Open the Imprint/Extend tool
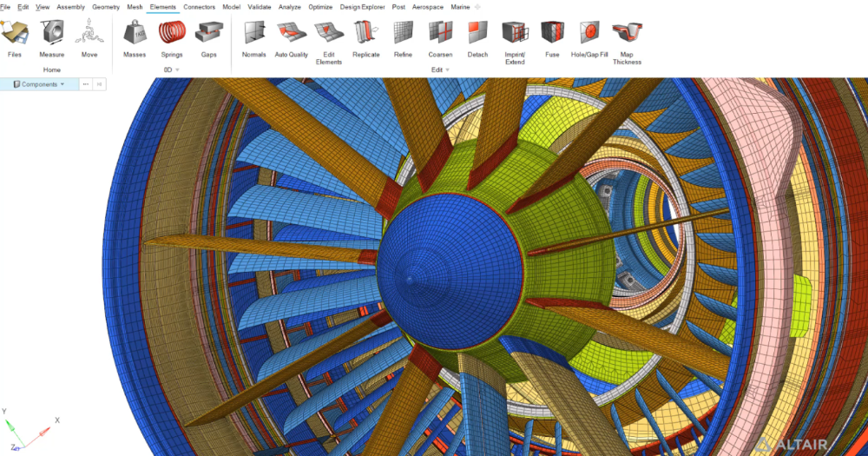Screen dimensions: 868x456 (x=515, y=42)
